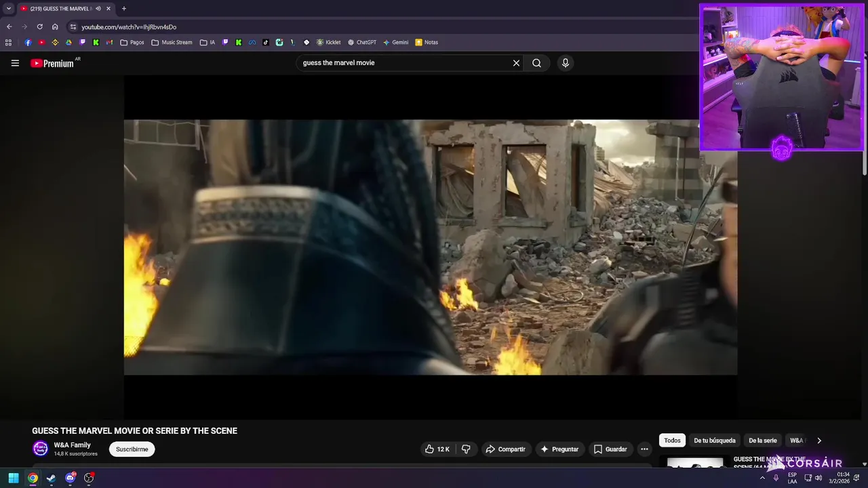Screen dimensions: 868x488
Task: Click the Chrome taskbar icon
Action: pos(33,478)
